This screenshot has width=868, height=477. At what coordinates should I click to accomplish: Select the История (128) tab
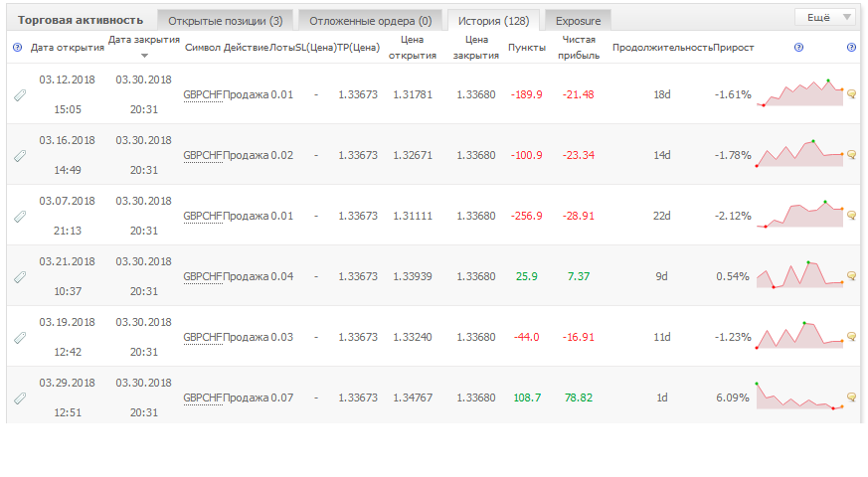coord(493,21)
